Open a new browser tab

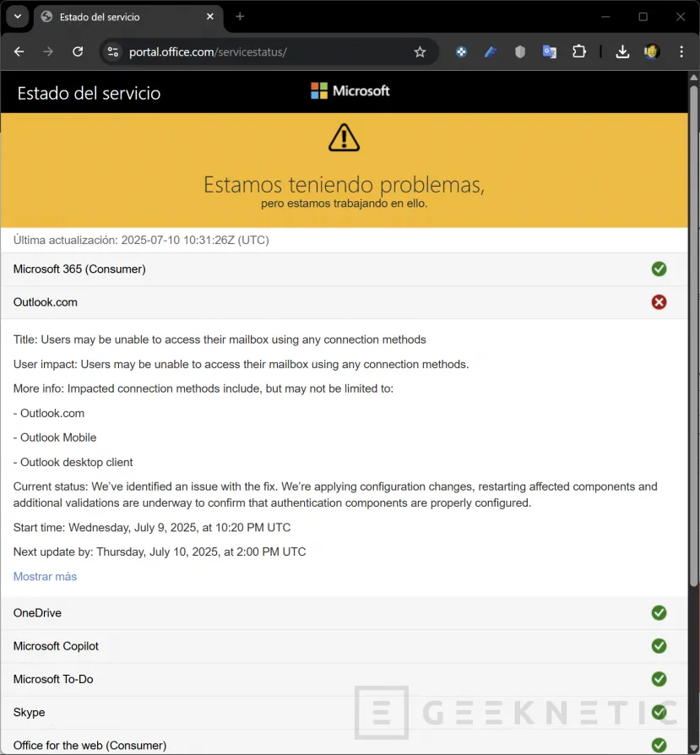(240, 17)
